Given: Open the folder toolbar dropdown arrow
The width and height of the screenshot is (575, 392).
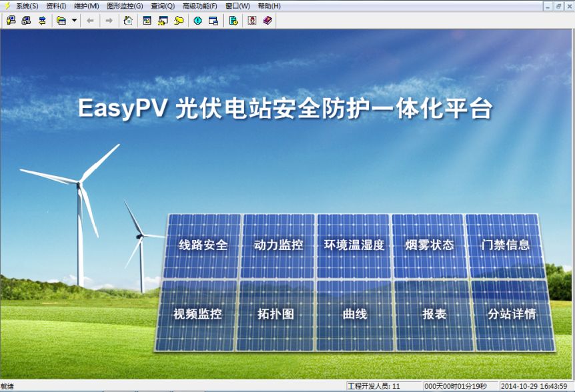Looking at the screenshot, I should pyautogui.click(x=73, y=21).
